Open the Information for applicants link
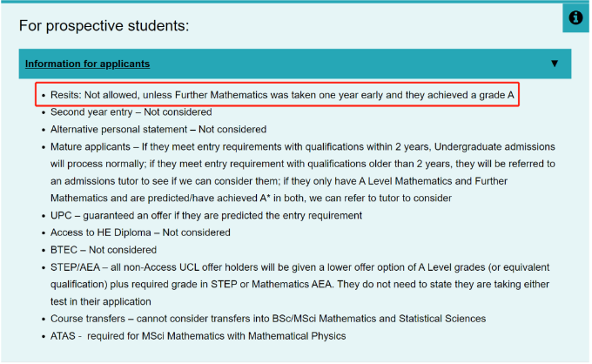Image resolution: width=592 pixels, height=364 pixels. [x=87, y=64]
